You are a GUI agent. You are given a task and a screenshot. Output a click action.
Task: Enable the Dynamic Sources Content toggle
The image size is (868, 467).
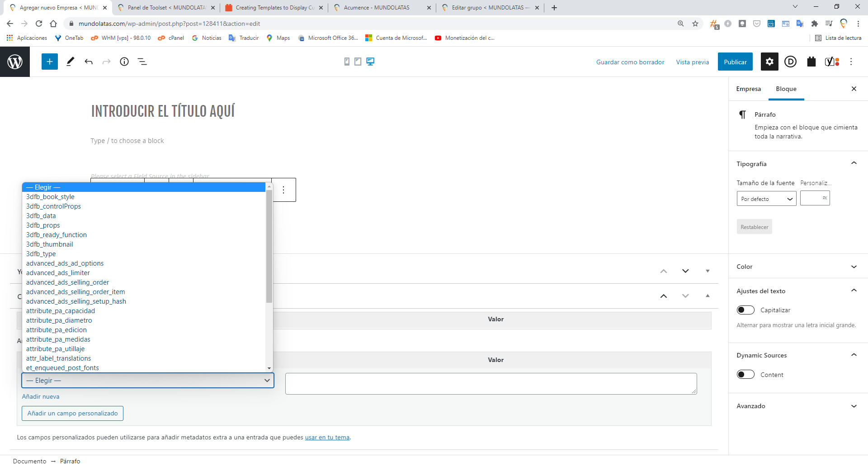pyautogui.click(x=745, y=375)
